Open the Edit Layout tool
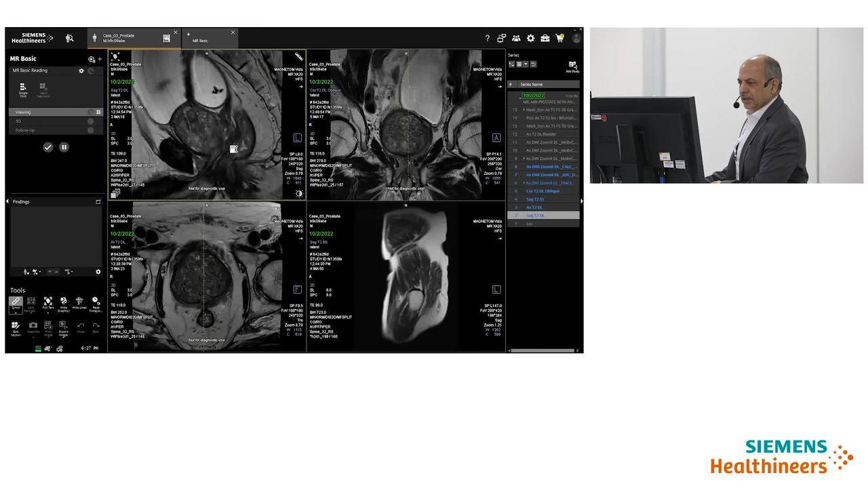Viewport: 868px width, 488px height. click(16, 329)
